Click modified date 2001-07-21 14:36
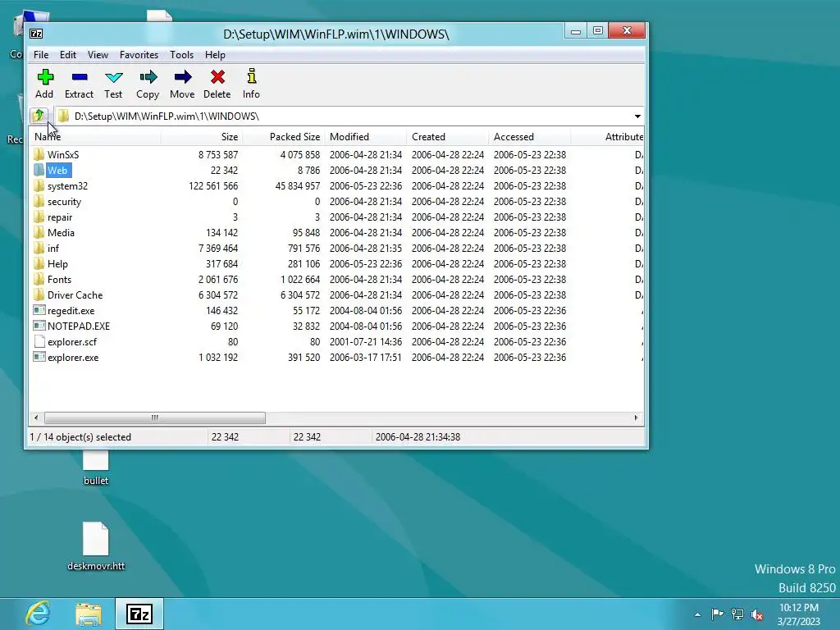Image resolution: width=840 pixels, height=630 pixels. [365, 342]
